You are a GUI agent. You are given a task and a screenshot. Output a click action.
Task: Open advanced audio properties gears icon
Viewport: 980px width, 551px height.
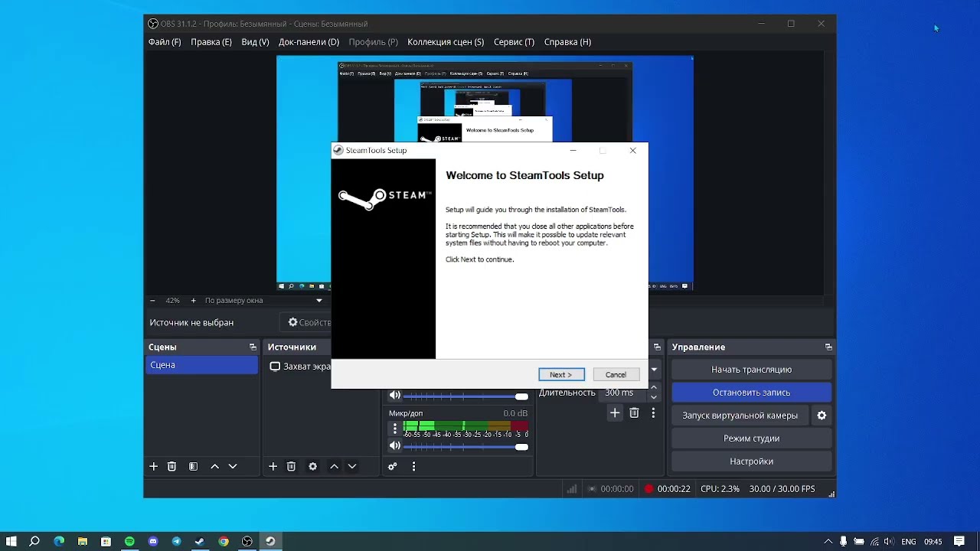pos(392,466)
